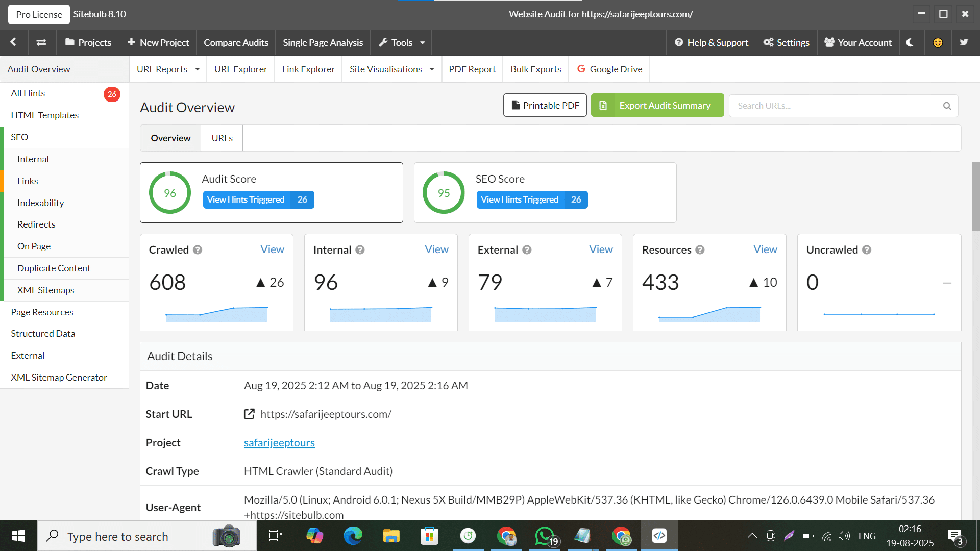This screenshot has width=980, height=551.
Task: Open the safarijeeptours project link
Action: point(279,443)
